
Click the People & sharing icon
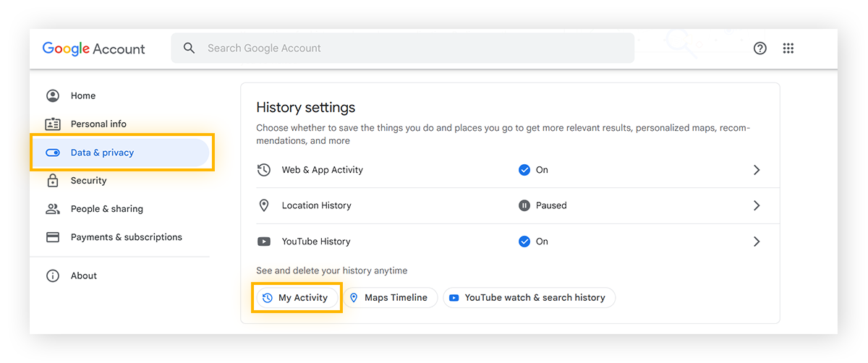click(x=53, y=209)
